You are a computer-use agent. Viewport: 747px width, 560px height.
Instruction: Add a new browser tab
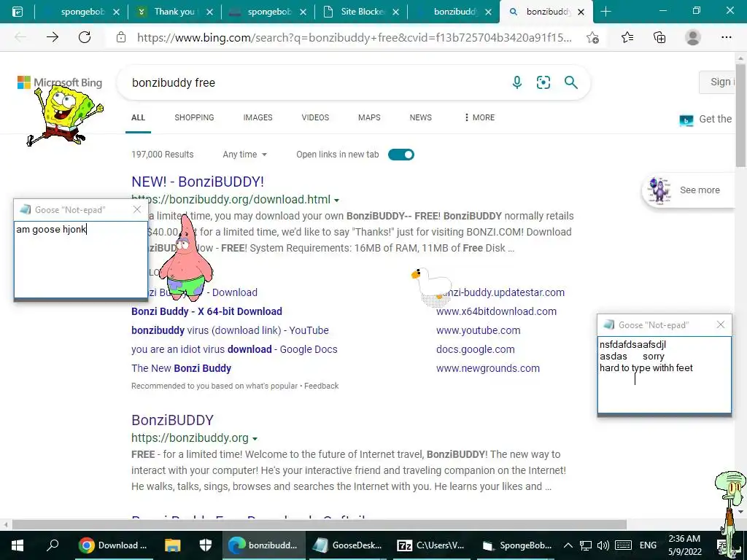[606, 12]
